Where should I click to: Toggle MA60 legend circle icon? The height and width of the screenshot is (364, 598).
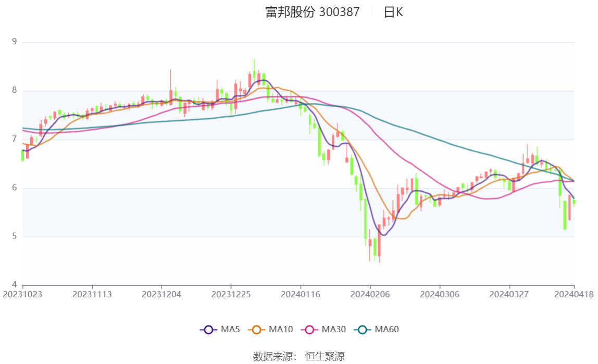[363, 330]
